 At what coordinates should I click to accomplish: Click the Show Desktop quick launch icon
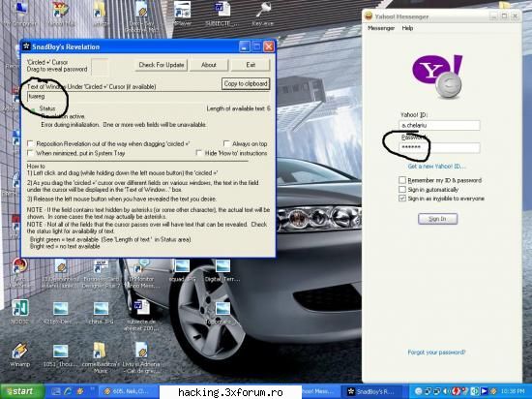tap(56, 391)
